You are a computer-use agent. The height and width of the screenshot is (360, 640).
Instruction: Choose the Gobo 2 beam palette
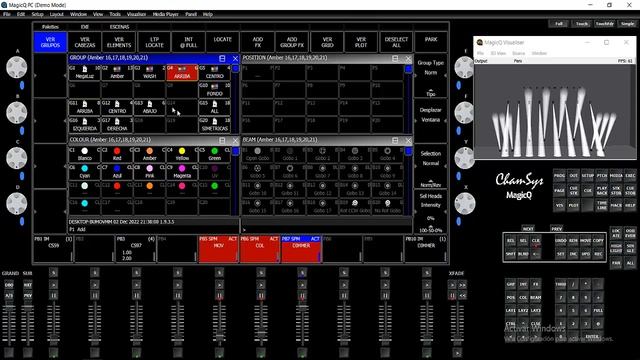[x=322, y=155]
